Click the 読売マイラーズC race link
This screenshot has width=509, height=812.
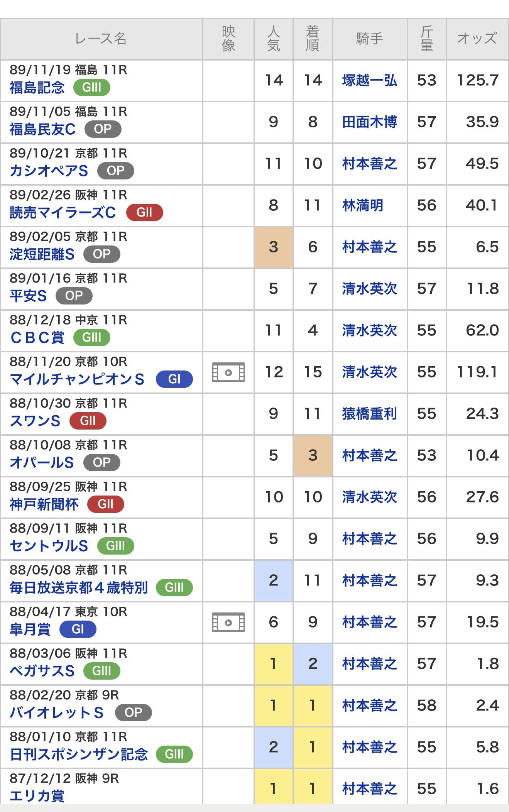coord(63,213)
